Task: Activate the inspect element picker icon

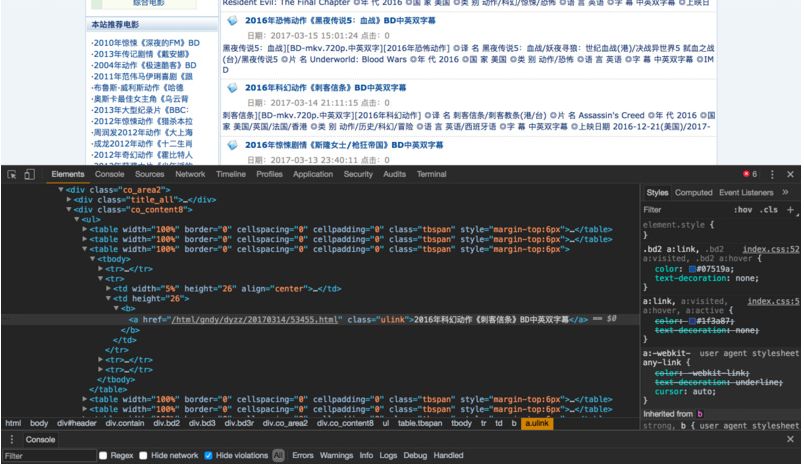Action: [x=12, y=174]
